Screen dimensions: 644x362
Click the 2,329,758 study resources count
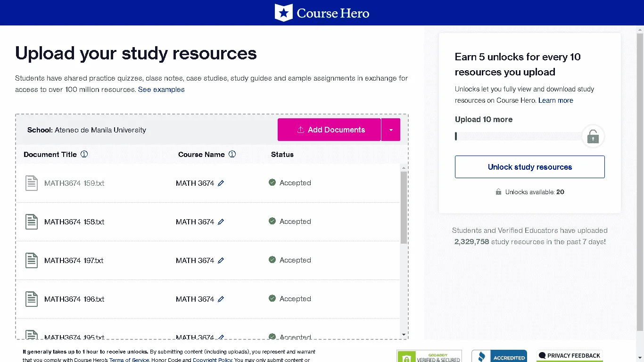472,242
